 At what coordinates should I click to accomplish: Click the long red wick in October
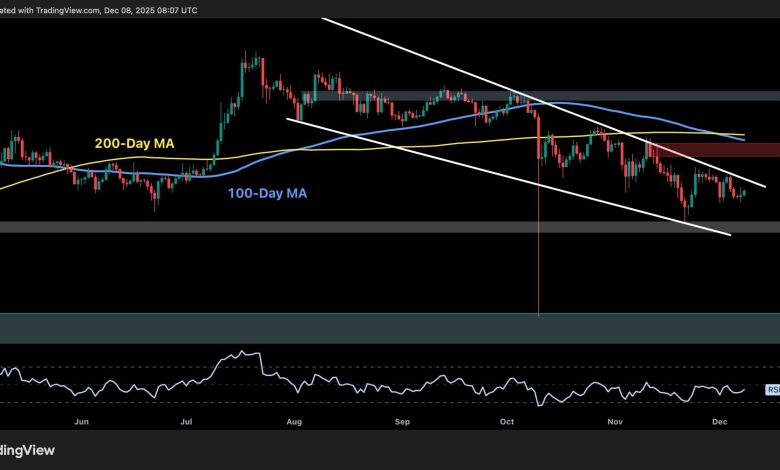(x=539, y=250)
